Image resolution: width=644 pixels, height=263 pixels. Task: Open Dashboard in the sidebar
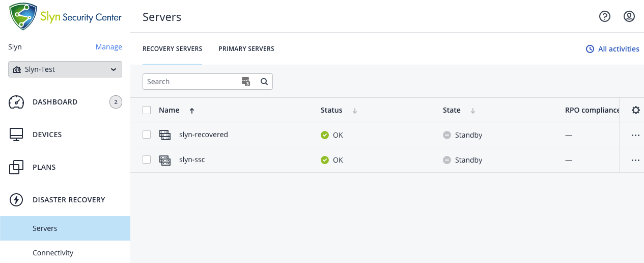click(55, 102)
